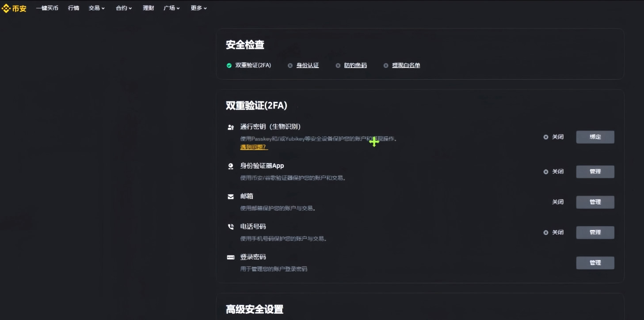This screenshot has width=644, height=320.
Task: Click the 绑定 button for passkey
Action: pyautogui.click(x=595, y=137)
